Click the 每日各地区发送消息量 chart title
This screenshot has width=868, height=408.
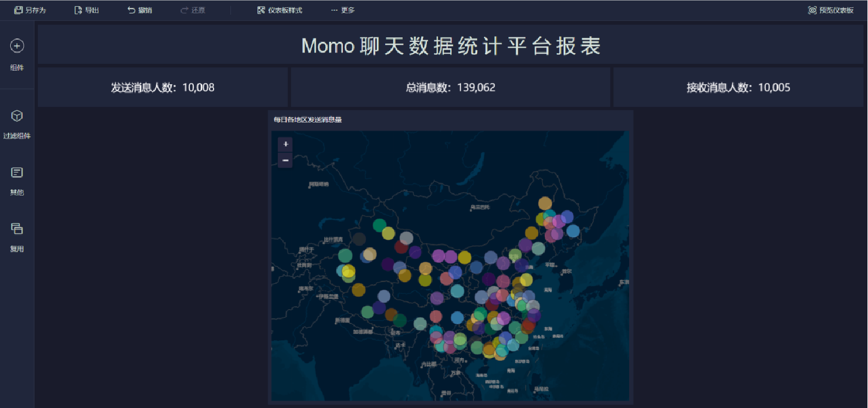[308, 120]
